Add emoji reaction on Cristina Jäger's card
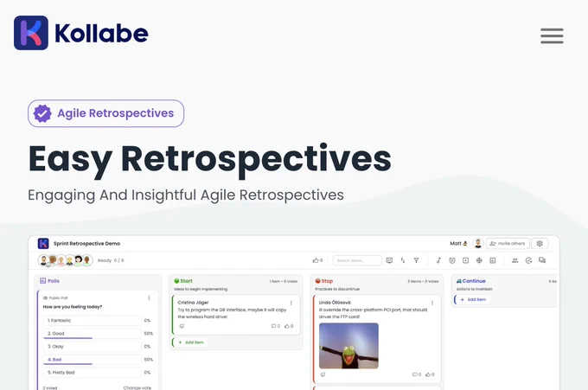588x390 pixels. click(x=182, y=326)
